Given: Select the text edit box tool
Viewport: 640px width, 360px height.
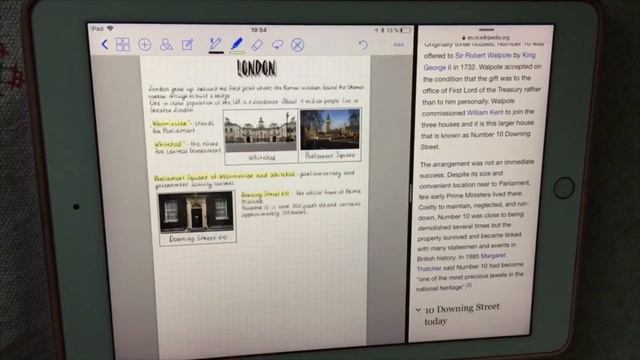Looking at the screenshot, I should coord(187,44).
